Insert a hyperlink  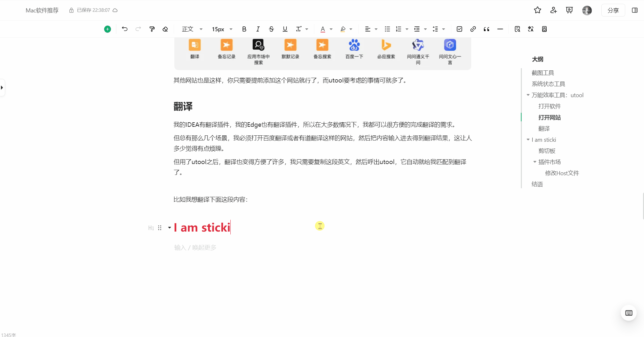[x=472, y=29]
